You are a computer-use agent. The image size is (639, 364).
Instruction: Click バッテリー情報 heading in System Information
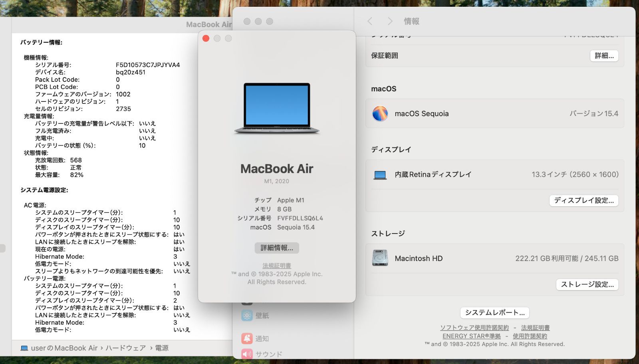[42, 42]
